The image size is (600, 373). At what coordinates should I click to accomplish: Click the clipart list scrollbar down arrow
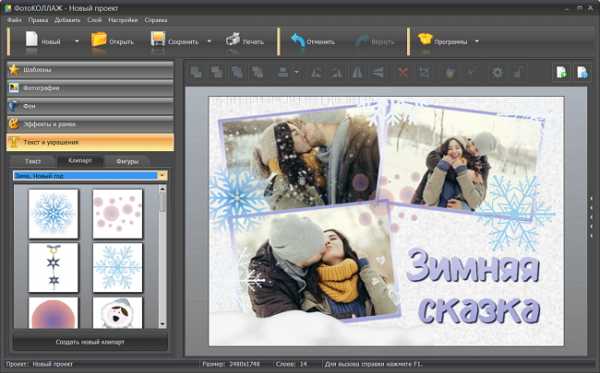click(163, 324)
